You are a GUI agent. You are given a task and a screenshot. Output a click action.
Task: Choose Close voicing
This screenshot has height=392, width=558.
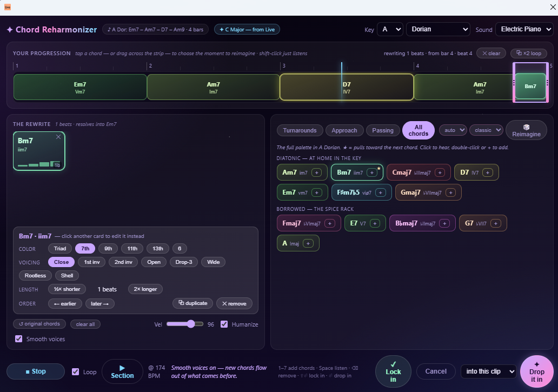pos(61,262)
